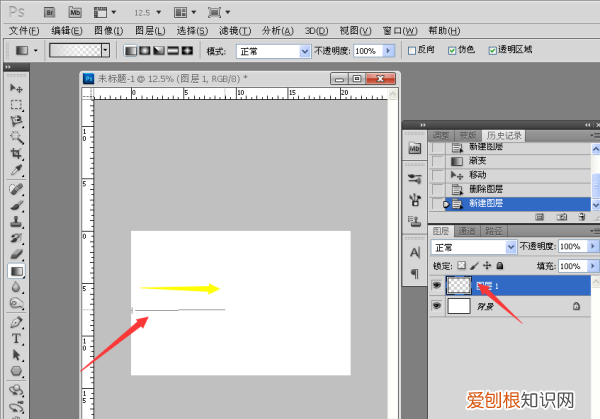Click options bar opacity 100% field
The width and height of the screenshot is (600, 419).
click(368, 51)
